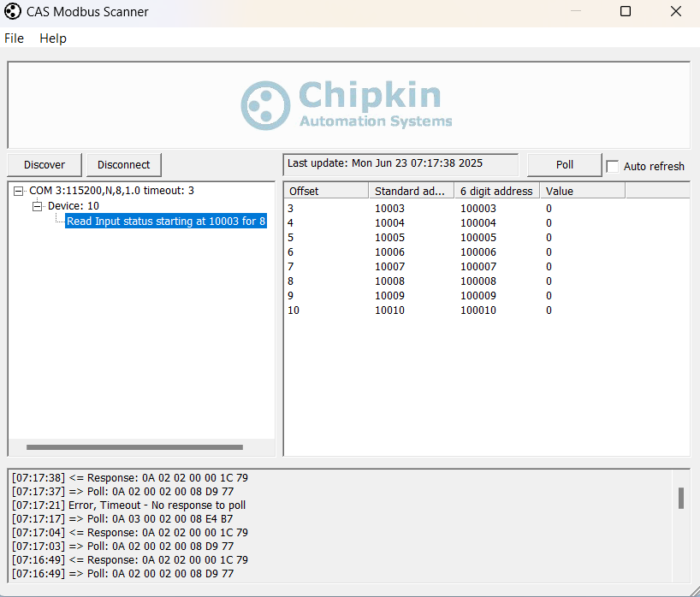
Task: Select the COM 3:115200,N,8,1.0 tree item
Action: [x=111, y=191]
